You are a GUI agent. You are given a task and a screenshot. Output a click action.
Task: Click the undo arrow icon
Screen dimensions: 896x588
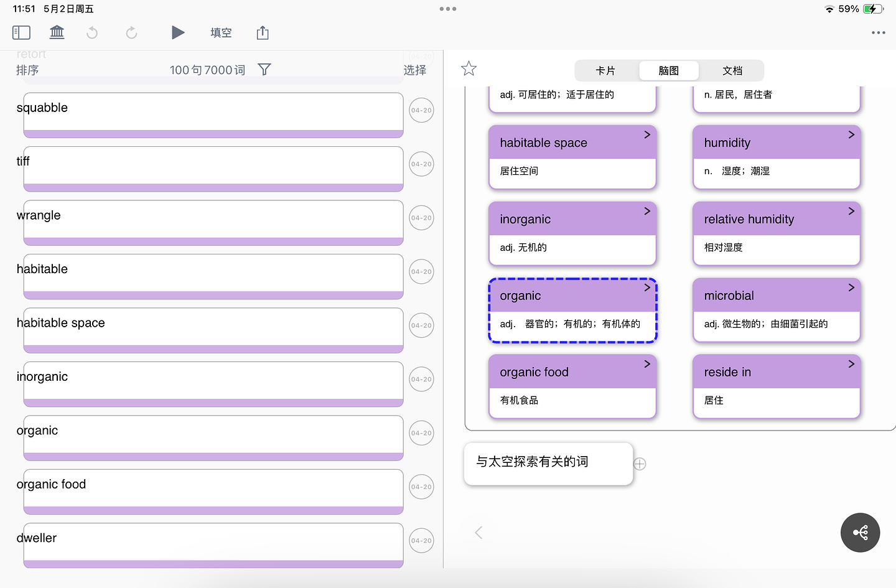[92, 32]
